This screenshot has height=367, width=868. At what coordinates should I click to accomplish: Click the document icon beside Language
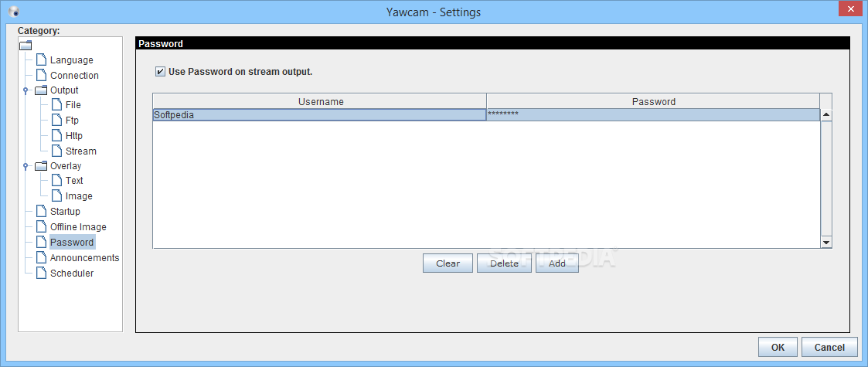(x=41, y=59)
